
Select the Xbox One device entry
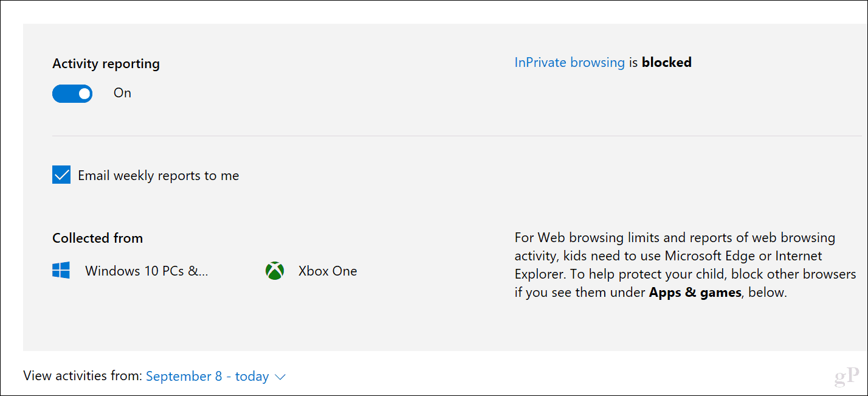pyautogui.click(x=328, y=271)
